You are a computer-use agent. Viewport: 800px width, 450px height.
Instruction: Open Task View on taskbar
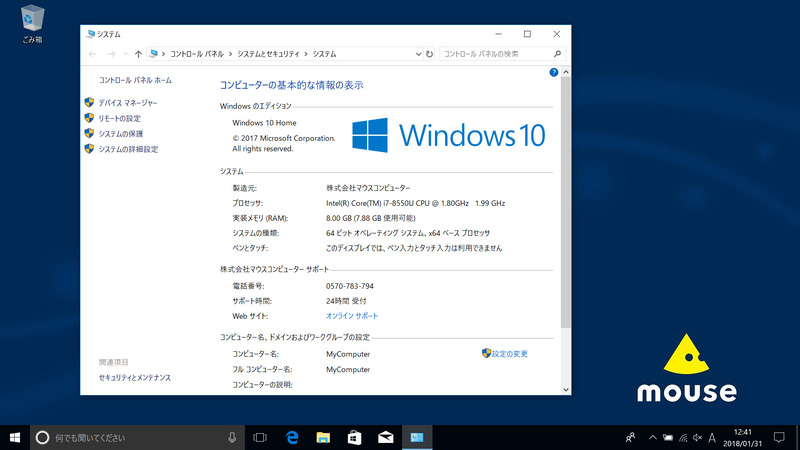[260, 438]
